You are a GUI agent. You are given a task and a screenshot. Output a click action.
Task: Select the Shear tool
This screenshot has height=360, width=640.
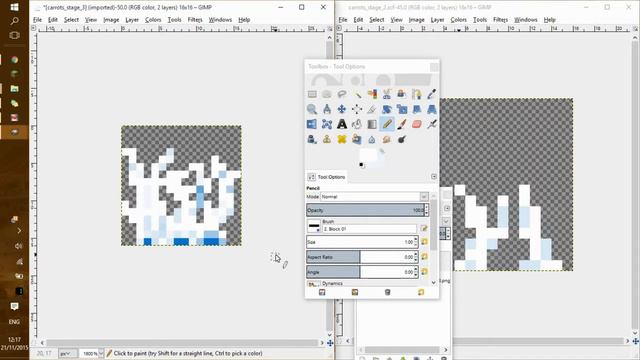point(416,109)
